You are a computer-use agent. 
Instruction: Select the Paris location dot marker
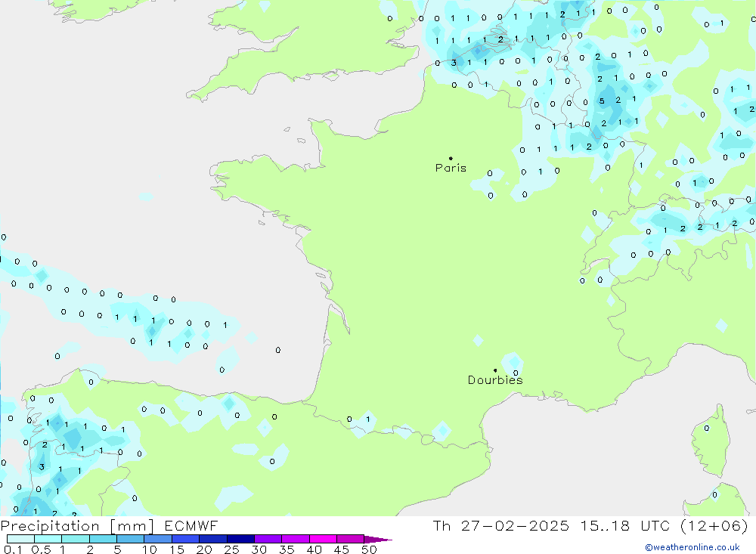tap(451, 158)
